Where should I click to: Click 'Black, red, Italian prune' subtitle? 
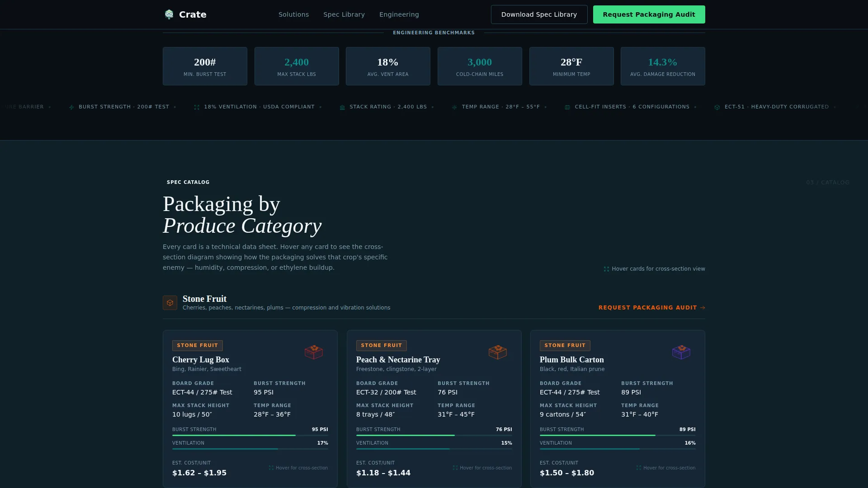point(572,370)
